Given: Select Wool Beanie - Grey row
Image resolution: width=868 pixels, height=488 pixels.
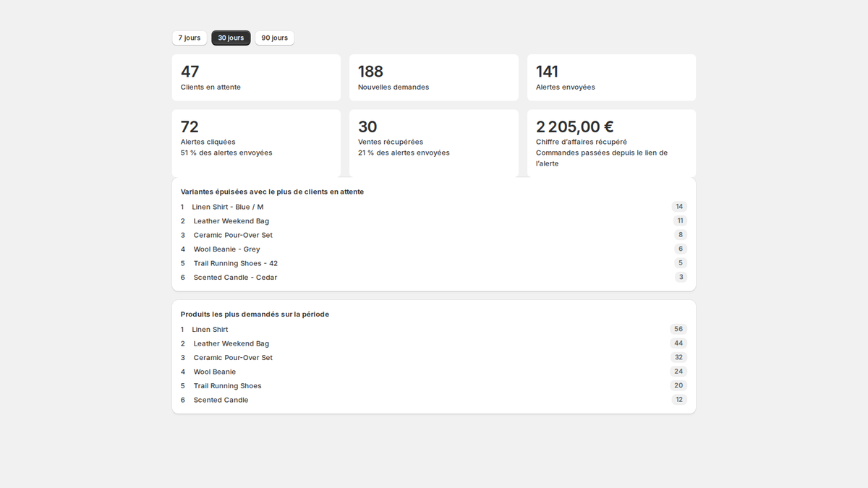Looking at the screenshot, I should click(x=434, y=249).
